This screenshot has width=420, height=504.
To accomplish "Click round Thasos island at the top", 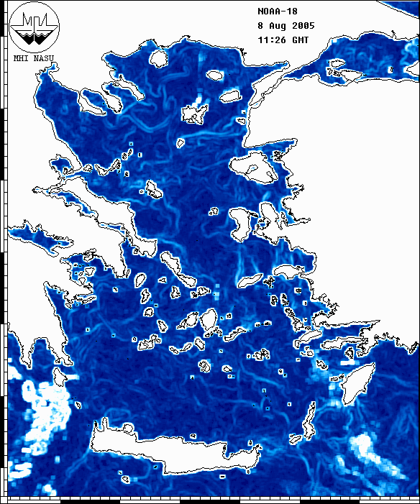I will tap(158, 58).
